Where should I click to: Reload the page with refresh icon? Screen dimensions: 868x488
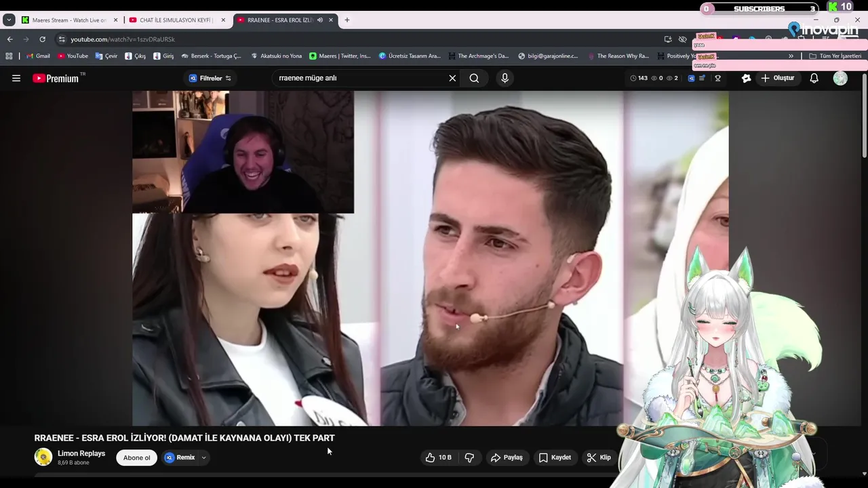coord(42,39)
